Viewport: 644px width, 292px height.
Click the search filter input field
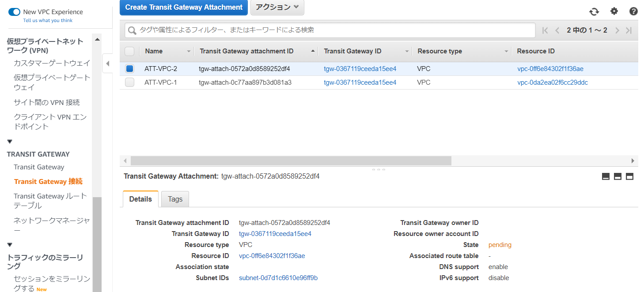331,30
